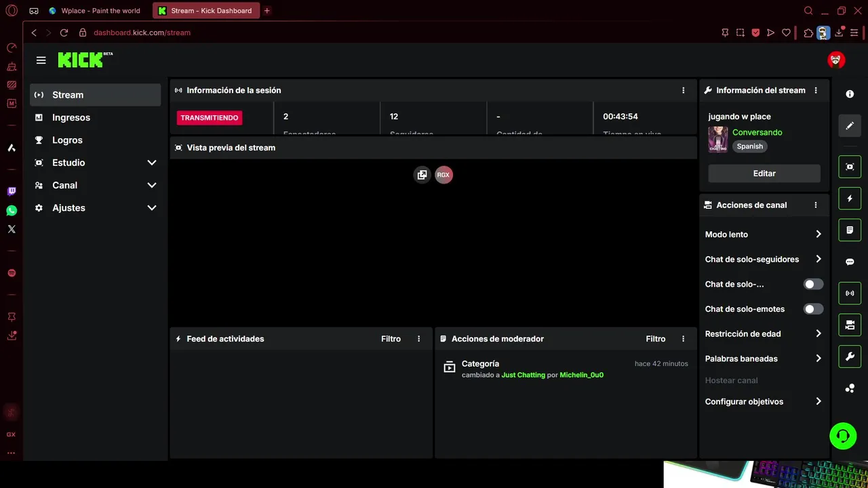
Task: Open the hamburger menu beside Kick logo
Action: 41,60
